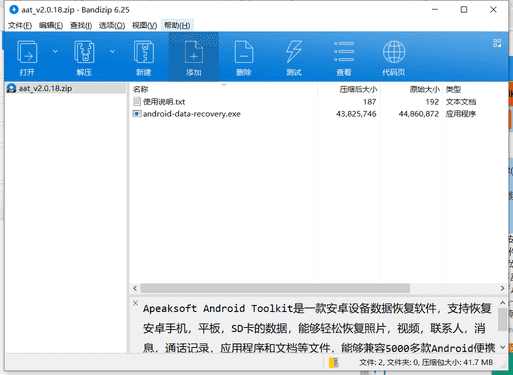Minimize the Bandizip window

[435, 10]
